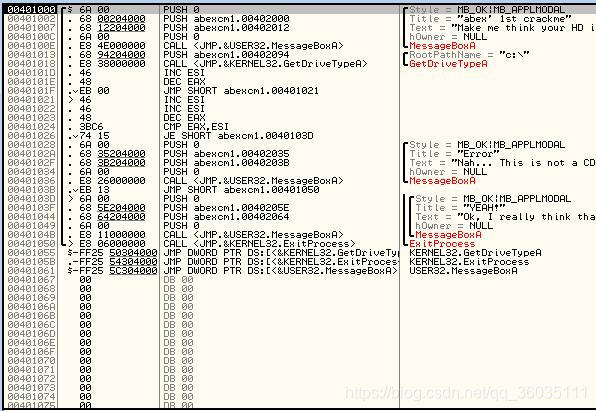Click the Title = "YEAH!" comment
The height and width of the screenshot is (411, 596).
tap(460, 208)
